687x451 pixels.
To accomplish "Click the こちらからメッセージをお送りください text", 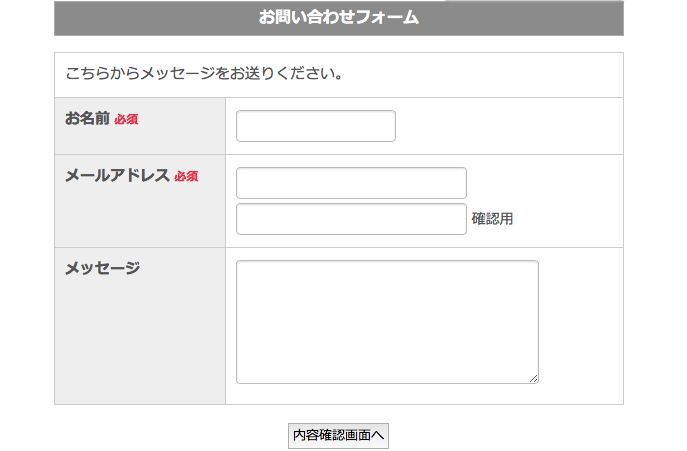I will pos(204,73).
